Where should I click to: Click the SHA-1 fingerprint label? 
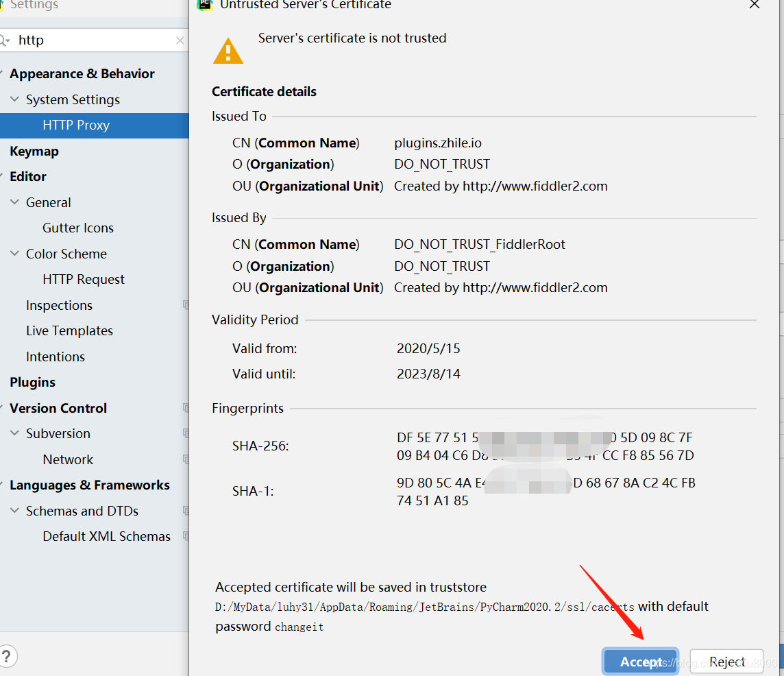click(x=253, y=491)
